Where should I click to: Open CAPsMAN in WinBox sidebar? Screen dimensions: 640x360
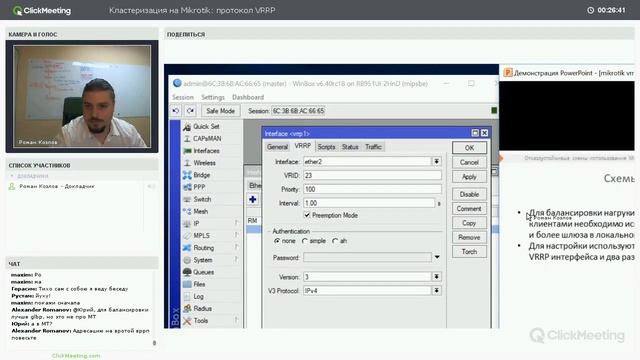coord(207,139)
